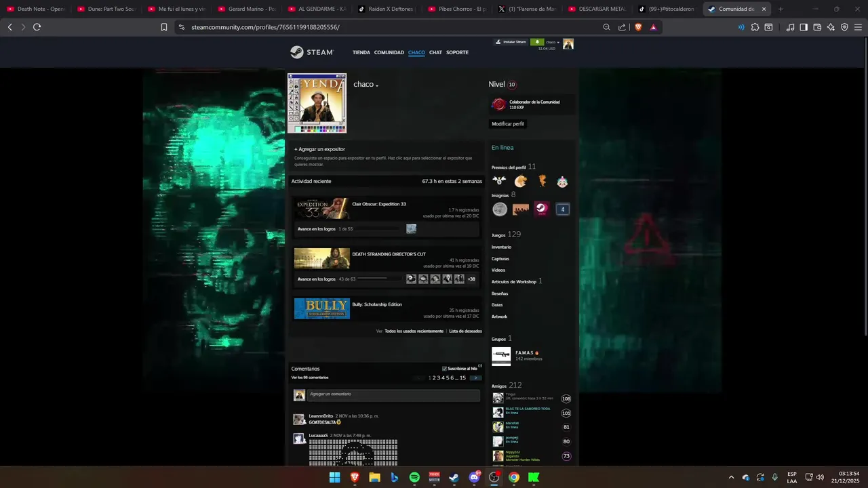Open Brave VPN shield icon
The height and width of the screenshot is (488, 868).
pyautogui.click(x=844, y=27)
